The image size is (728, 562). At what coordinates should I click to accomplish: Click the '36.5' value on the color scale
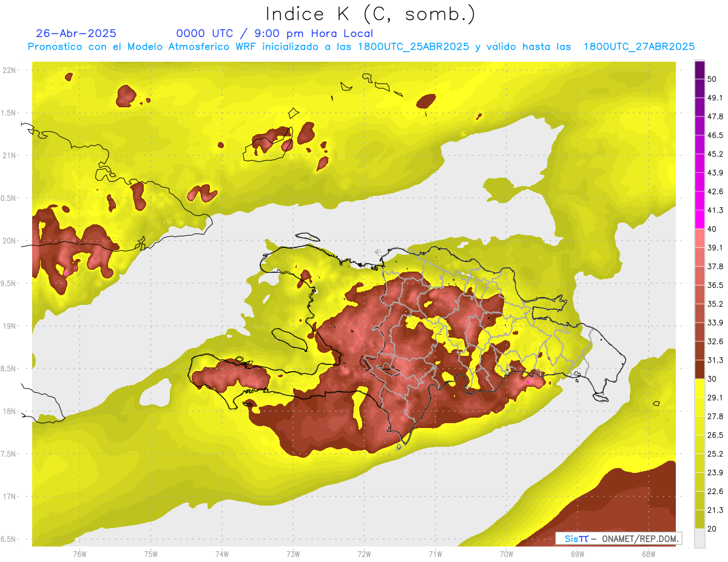click(715, 285)
